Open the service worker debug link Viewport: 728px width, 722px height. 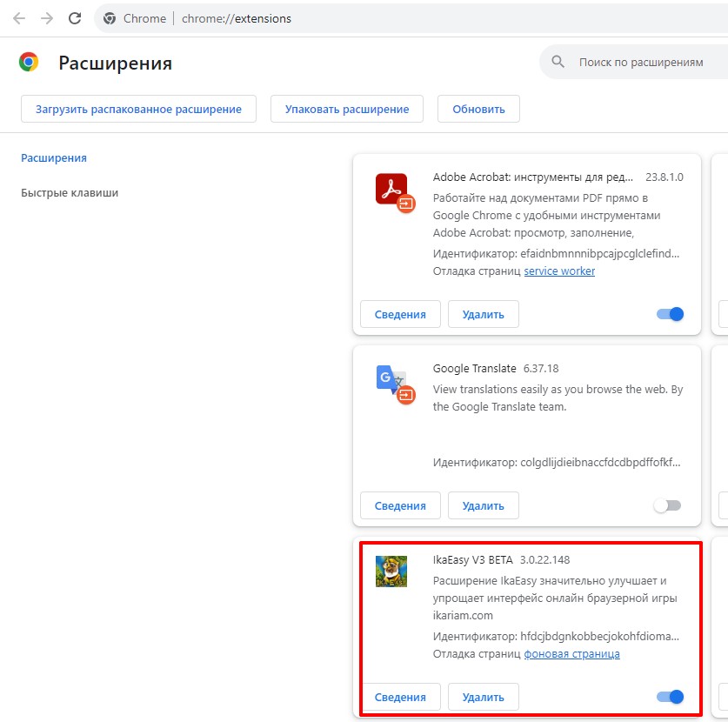click(559, 271)
